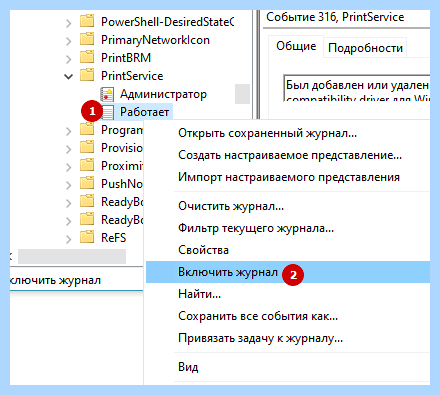Select the PrimaryNetworkIcon tree label
Image resolution: width=440 pixels, height=395 pixels.
155,40
